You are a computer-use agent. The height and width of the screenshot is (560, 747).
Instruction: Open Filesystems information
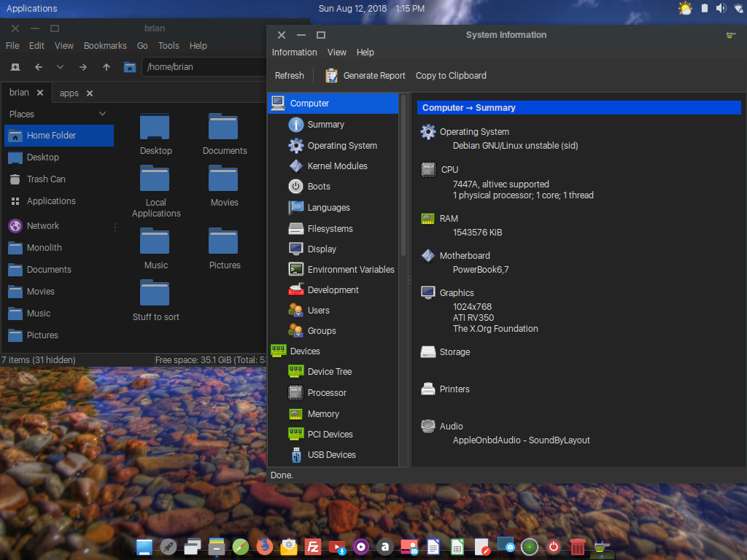tap(330, 229)
